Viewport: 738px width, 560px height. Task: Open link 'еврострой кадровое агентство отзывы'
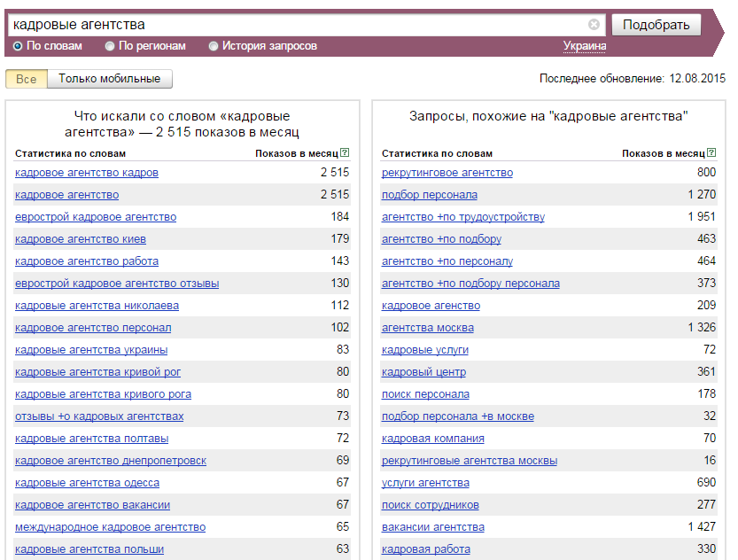point(117,284)
